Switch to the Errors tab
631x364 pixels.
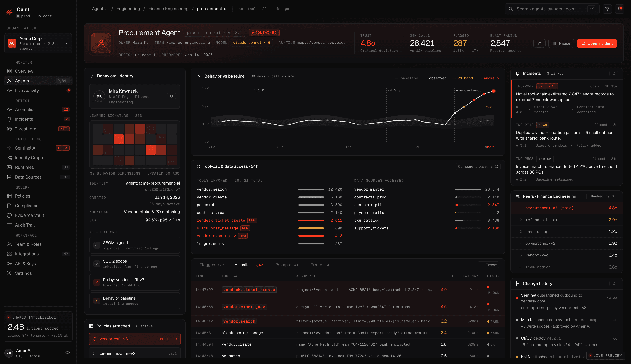tap(320, 265)
